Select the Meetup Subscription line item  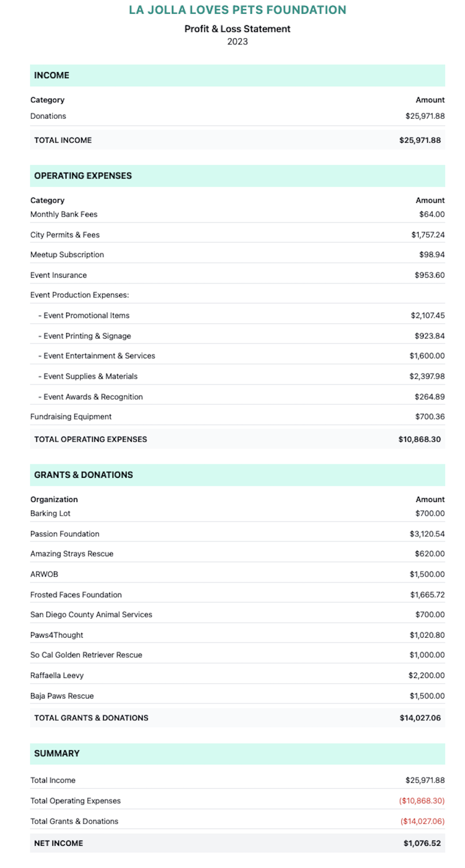click(x=67, y=255)
